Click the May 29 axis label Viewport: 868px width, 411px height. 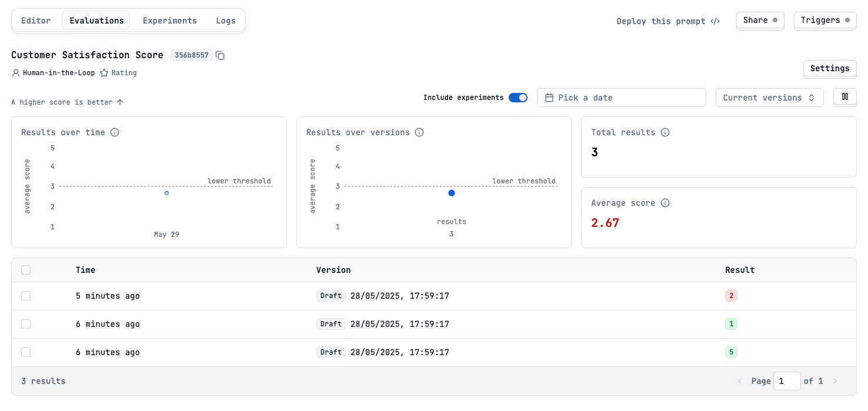coord(166,235)
